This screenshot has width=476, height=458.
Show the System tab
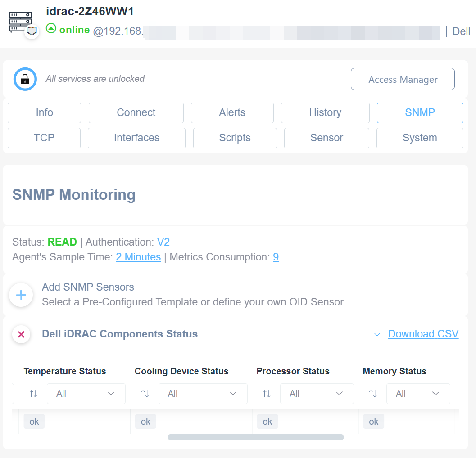point(420,138)
